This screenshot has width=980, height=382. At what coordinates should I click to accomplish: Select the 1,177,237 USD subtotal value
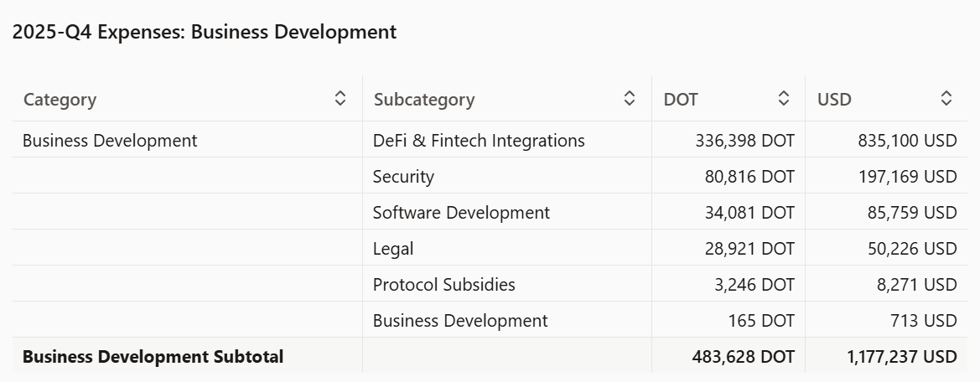coord(902,357)
